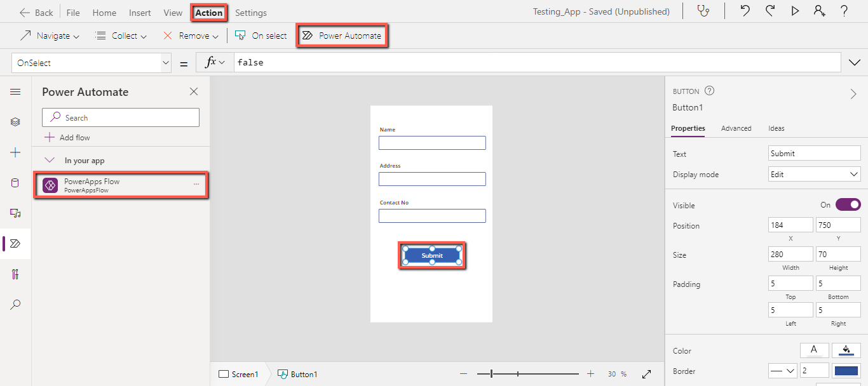Select Screen1 in the breadcrumb

pyautogui.click(x=239, y=374)
